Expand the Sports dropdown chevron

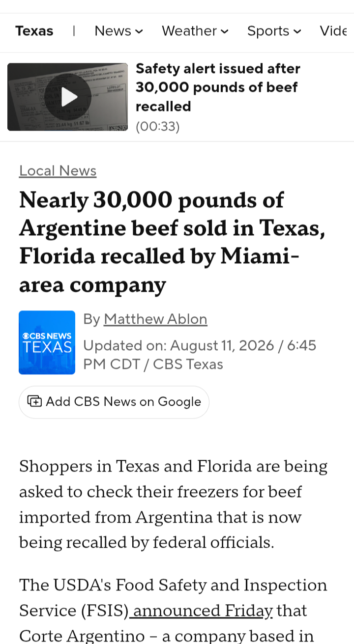[x=297, y=31]
